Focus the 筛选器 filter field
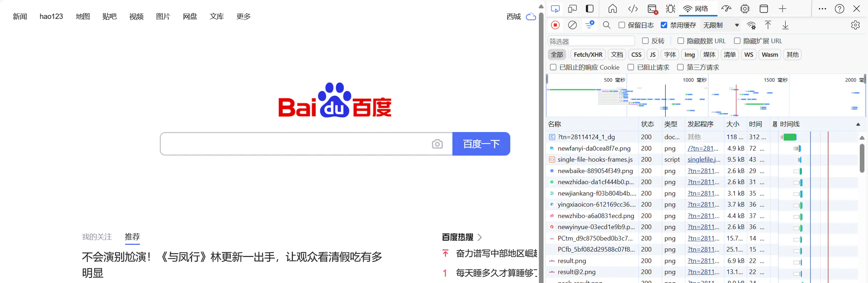The width and height of the screenshot is (868, 283). (x=591, y=41)
